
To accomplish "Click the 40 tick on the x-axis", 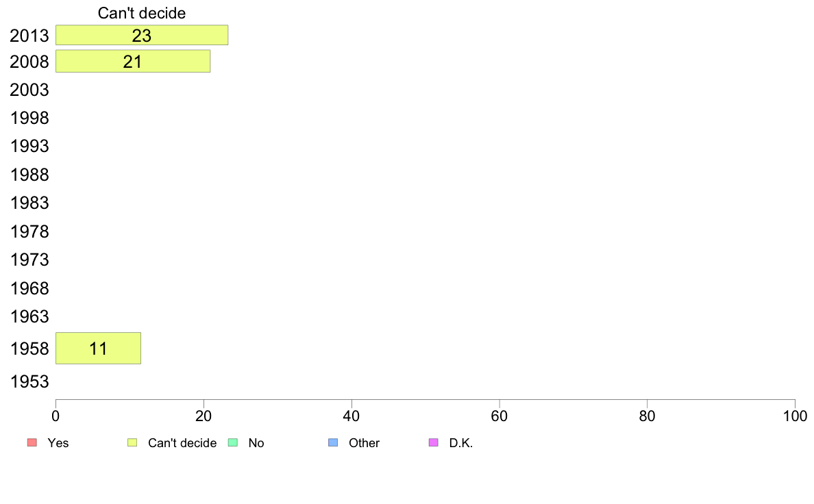I will pos(351,416).
